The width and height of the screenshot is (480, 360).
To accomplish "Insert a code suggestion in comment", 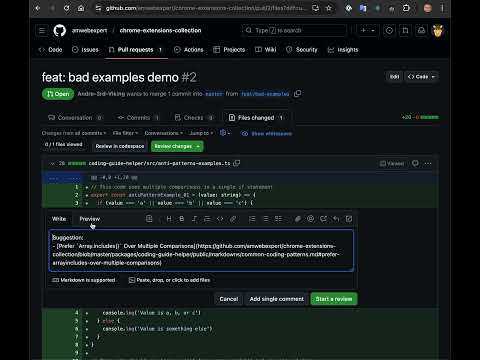I will [x=149, y=219].
